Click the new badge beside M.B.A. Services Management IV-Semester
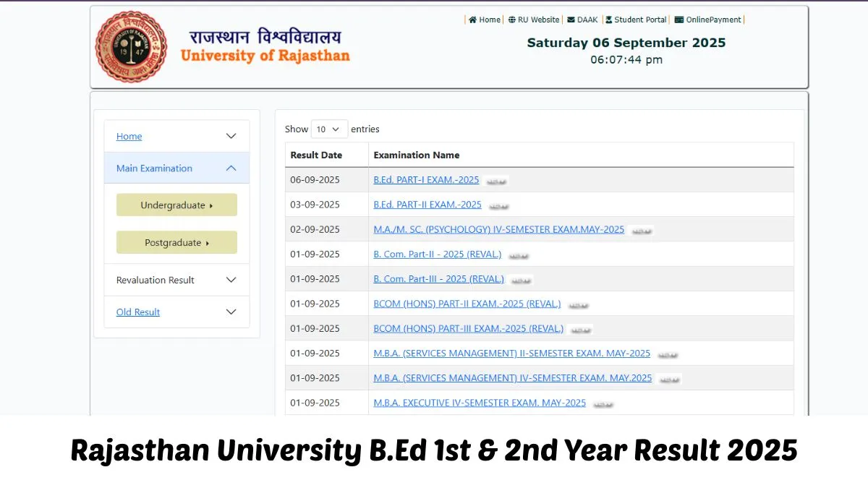Image resolution: width=868 pixels, height=488 pixels. pyautogui.click(x=669, y=379)
